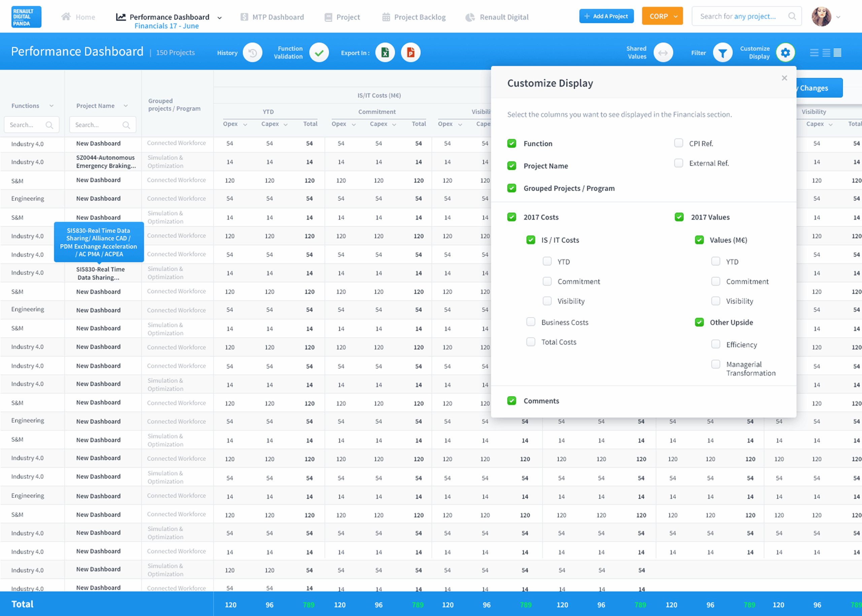Open the History clock icon
The width and height of the screenshot is (862, 616).
point(253,53)
